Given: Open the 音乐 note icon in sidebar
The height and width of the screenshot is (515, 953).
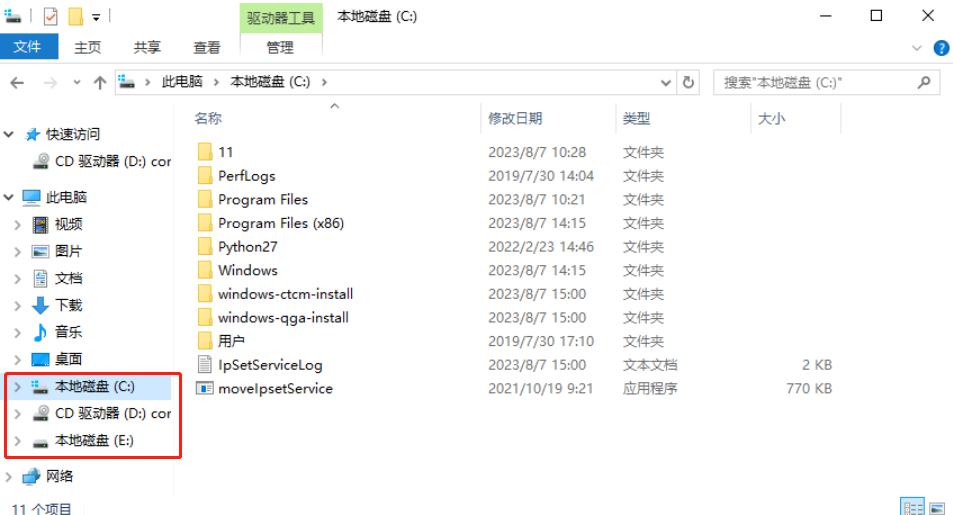Looking at the screenshot, I should (x=40, y=332).
